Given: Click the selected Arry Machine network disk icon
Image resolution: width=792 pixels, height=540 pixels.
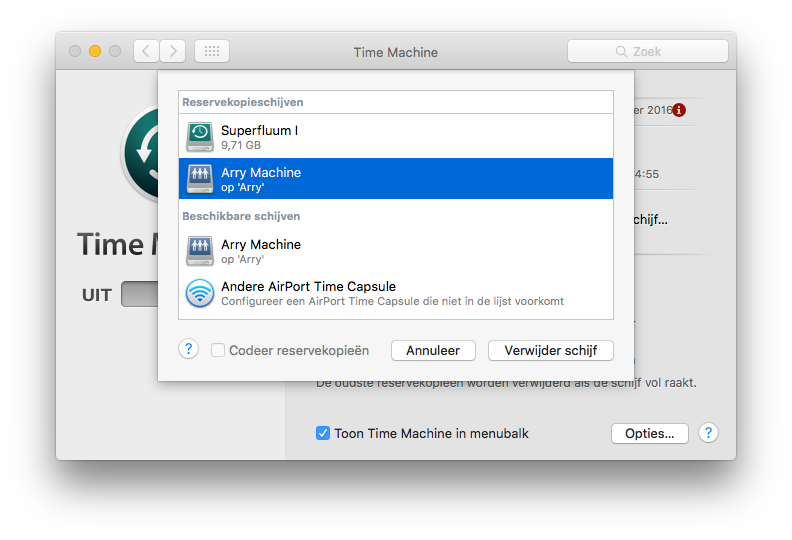Looking at the screenshot, I should 200,179.
